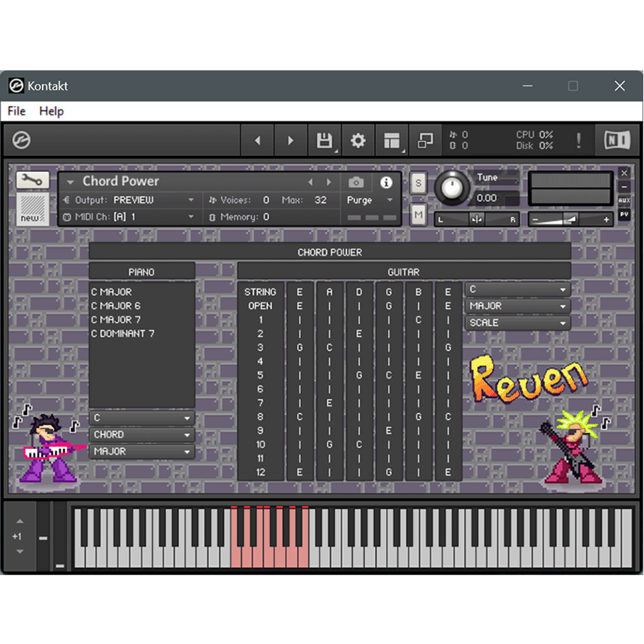Open the Purge dropdown
644x644 pixels.
click(x=370, y=200)
